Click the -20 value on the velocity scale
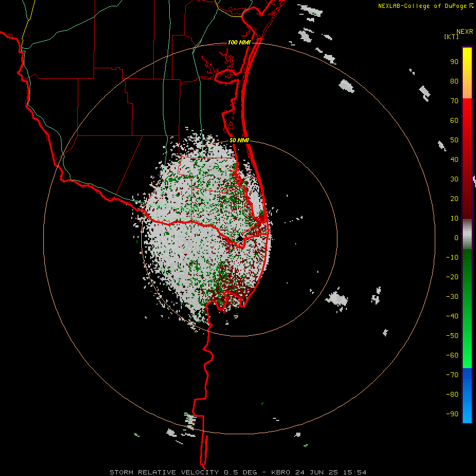476x476 pixels. [452, 277]
